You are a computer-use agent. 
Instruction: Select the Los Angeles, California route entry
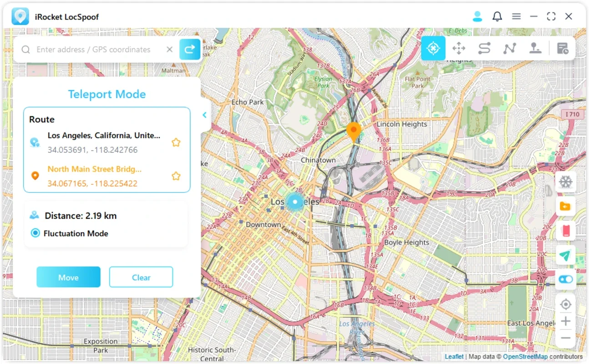click(104, 135)
